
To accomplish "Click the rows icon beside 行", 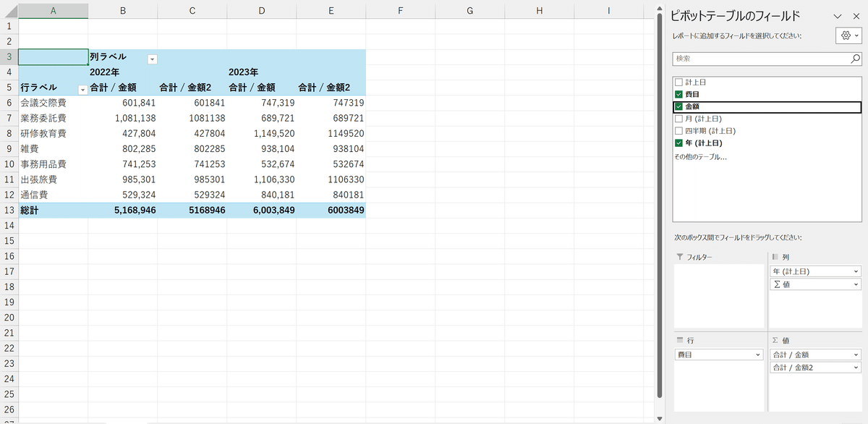I will point(679,340).
